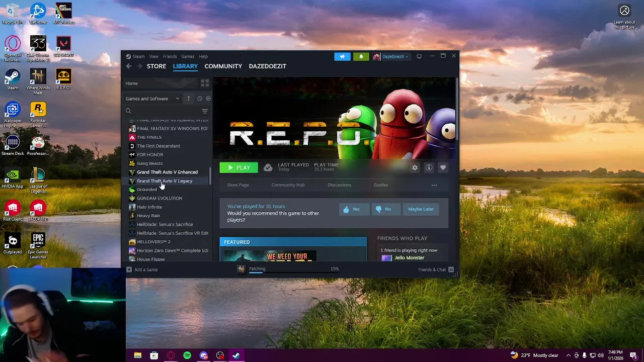Select Halo Infinite in list
The height and width of the screenshot is (362, 644).
(x=149, y=207)
